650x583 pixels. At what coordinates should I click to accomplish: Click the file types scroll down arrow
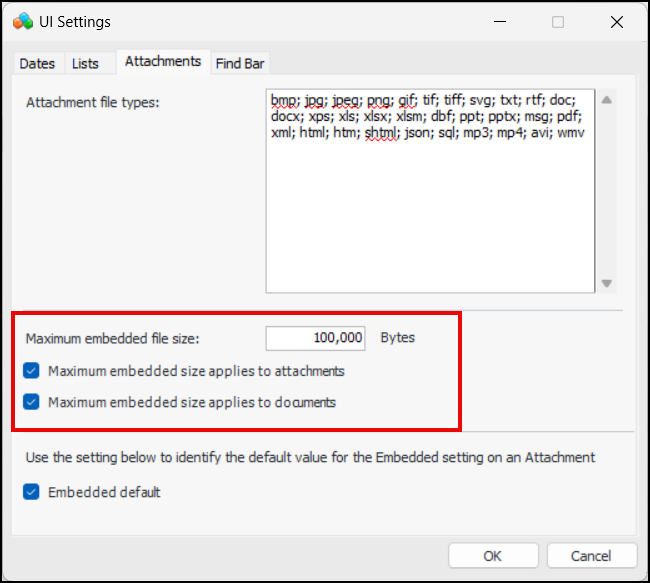coord(606,284)
